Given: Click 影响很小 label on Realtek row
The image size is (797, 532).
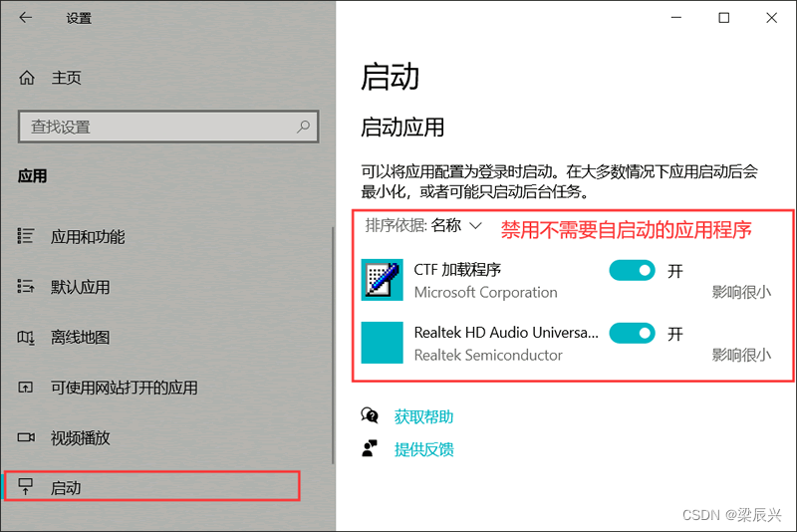Looking at the screenshot, I should click(741, 355).
